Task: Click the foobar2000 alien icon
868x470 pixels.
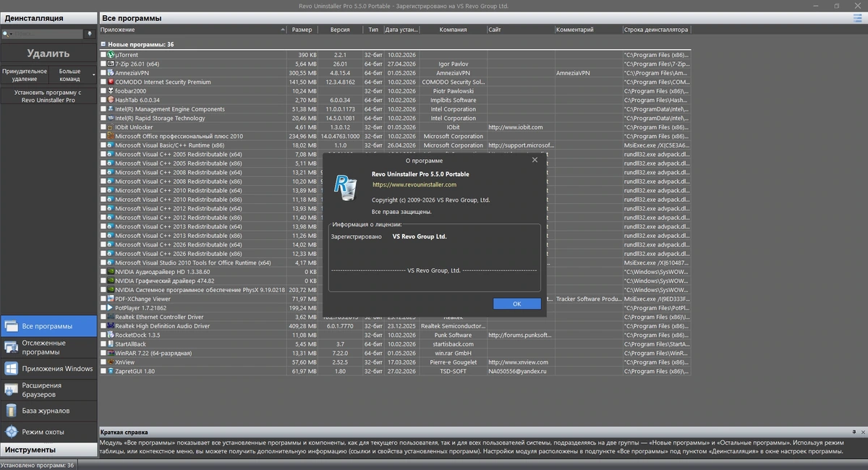Action: pos(111,91)
